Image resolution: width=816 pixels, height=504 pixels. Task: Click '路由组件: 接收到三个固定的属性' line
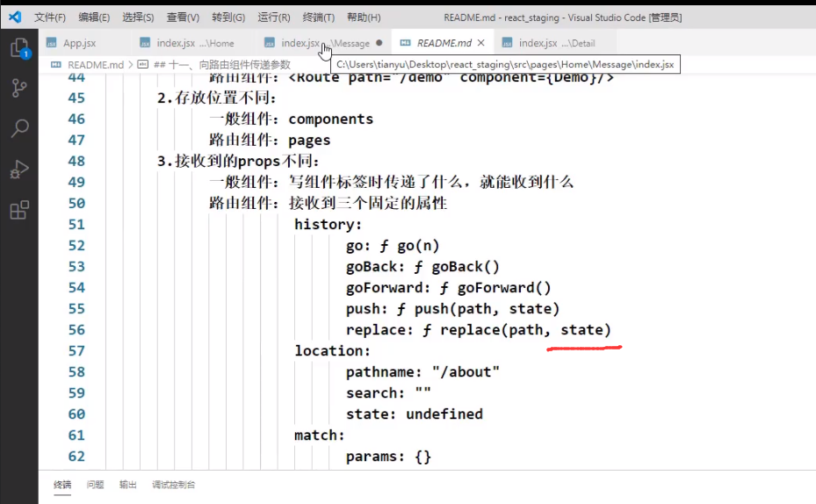pyautogui.click(x=328, y=204)
